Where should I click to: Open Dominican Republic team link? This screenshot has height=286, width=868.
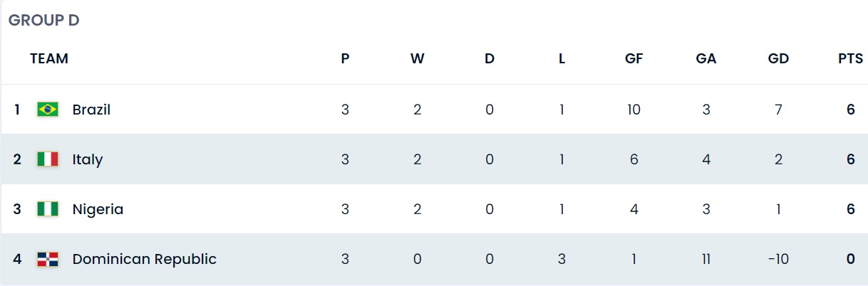tap(145, 259)
